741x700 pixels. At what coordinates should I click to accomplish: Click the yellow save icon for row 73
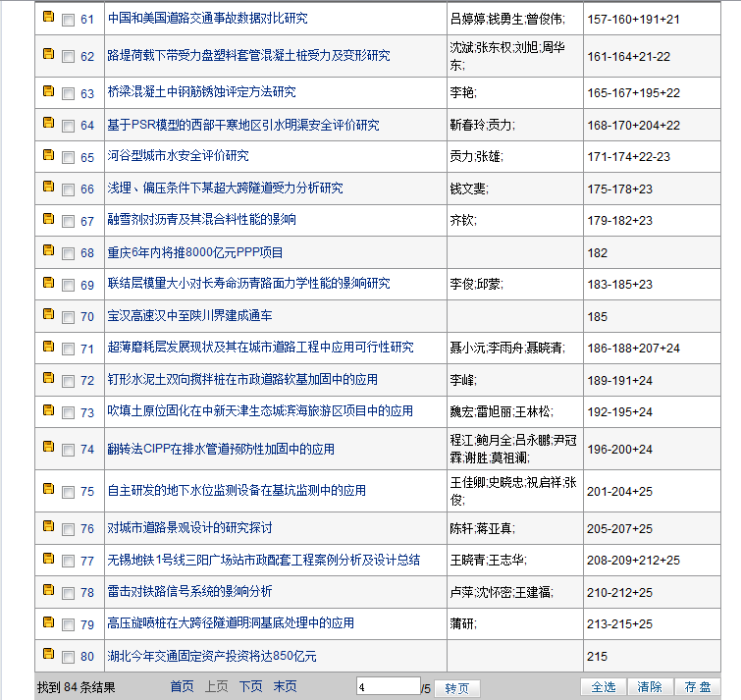48,411
